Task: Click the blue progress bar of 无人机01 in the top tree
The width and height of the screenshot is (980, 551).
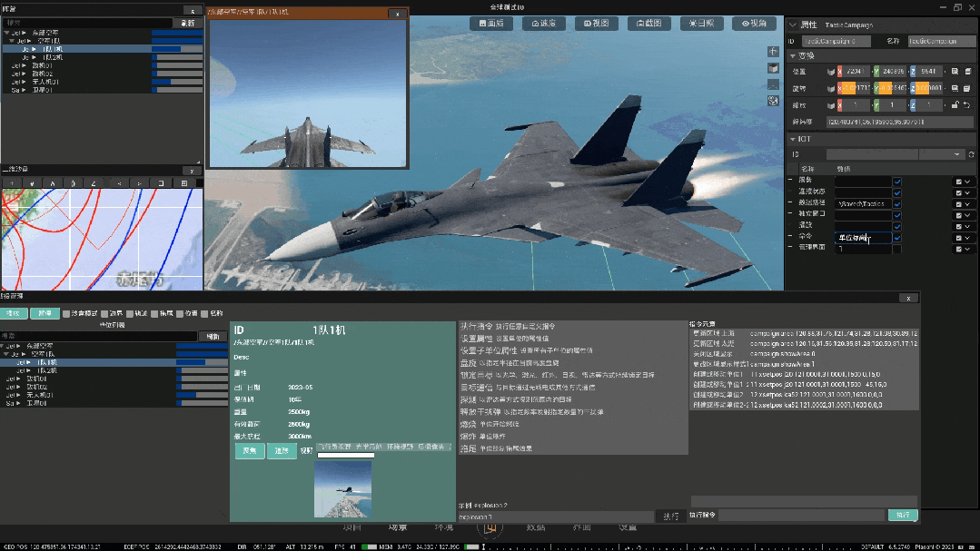Action: coord(177,82)
